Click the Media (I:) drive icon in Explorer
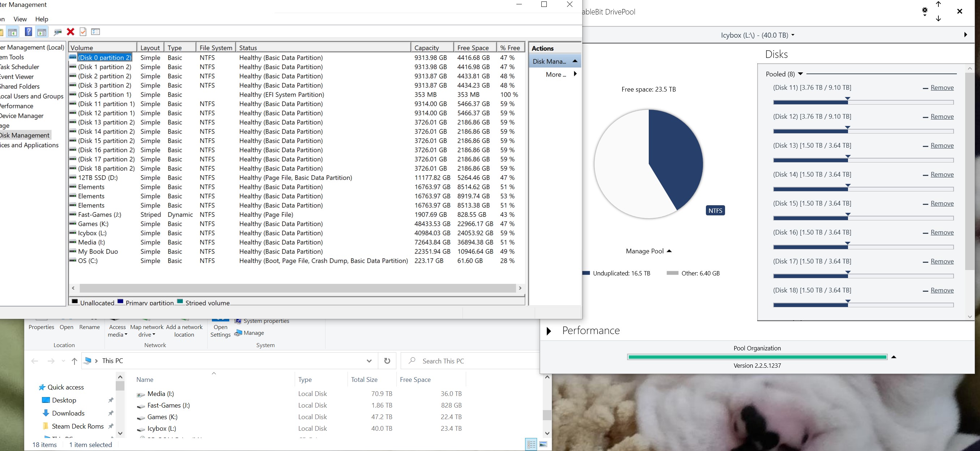The width and height of the screenshot is (980, 451). tap(140, 395)
